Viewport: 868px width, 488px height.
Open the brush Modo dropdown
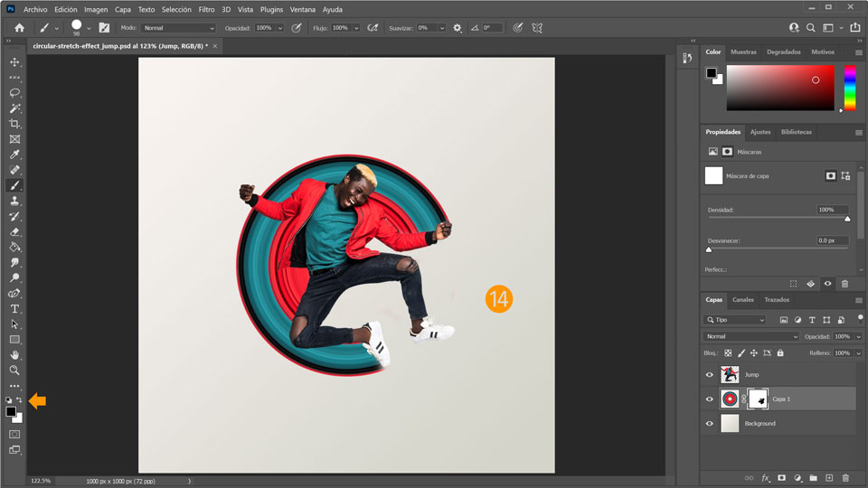tap(179, 28)
